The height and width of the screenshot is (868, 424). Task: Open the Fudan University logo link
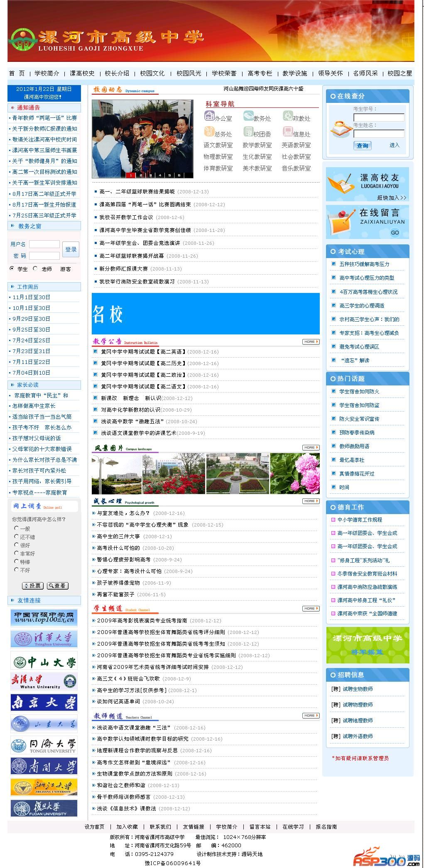click(44, 809)
